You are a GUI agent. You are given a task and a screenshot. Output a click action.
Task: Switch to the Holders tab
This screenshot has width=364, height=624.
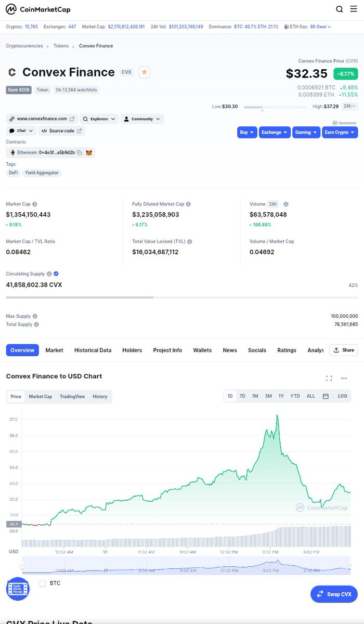point(132,350)
